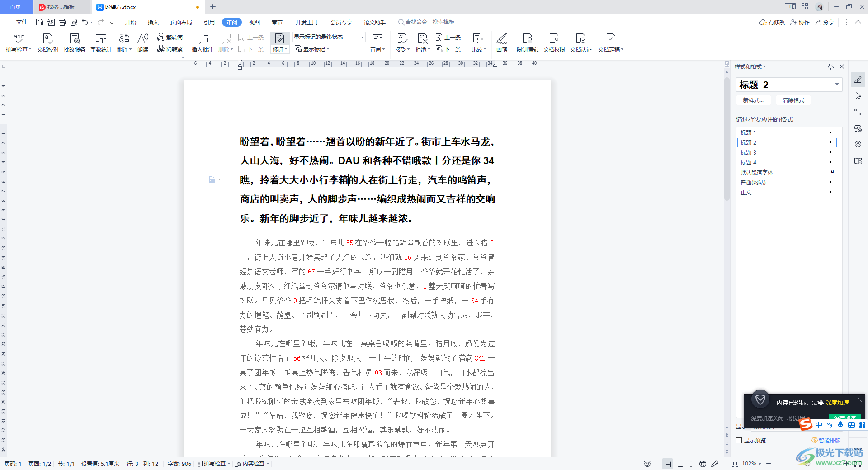Expand the 标题 2 style dropdown
Image resolution: width=868 pixels, height=470 pixels.
click(837, 85)
